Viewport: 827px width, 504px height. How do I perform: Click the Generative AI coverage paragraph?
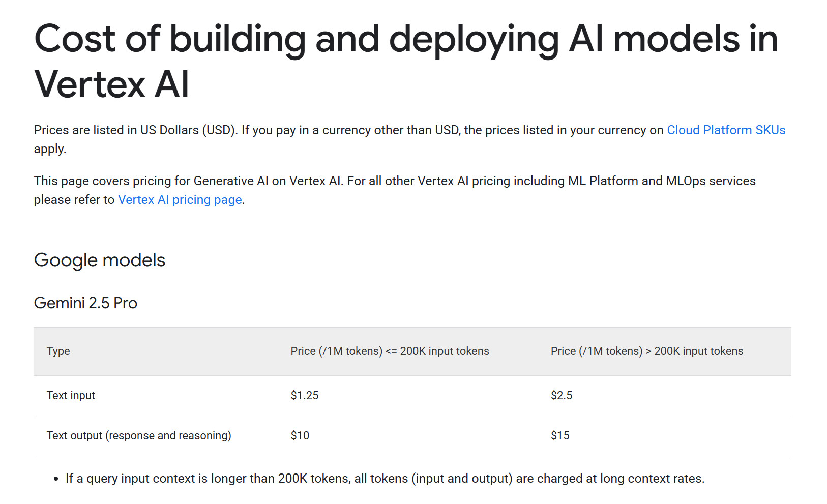(394, 181)
